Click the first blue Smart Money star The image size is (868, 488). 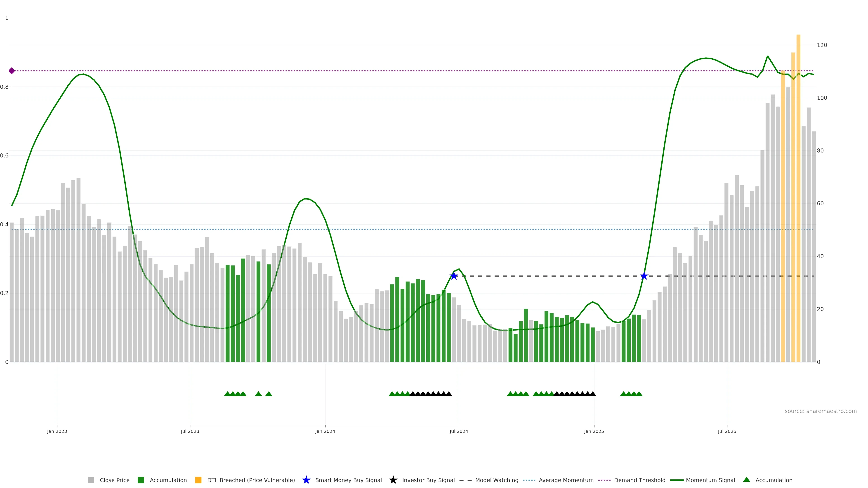point(454,276)
